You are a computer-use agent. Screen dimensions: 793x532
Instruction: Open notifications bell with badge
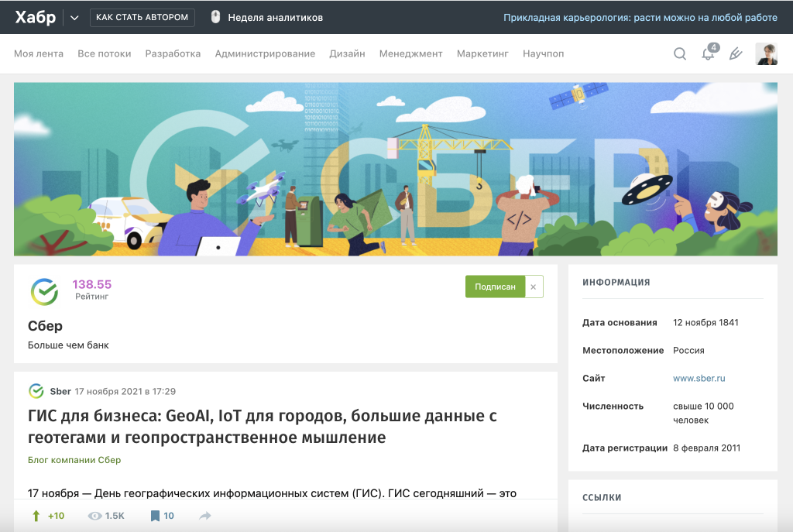(x=708, y=53)
